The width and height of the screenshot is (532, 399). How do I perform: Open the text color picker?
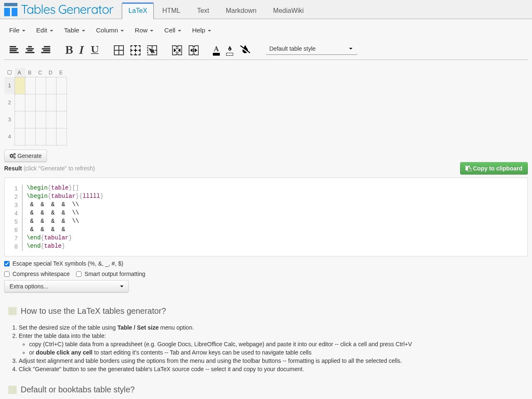point(216,50)
